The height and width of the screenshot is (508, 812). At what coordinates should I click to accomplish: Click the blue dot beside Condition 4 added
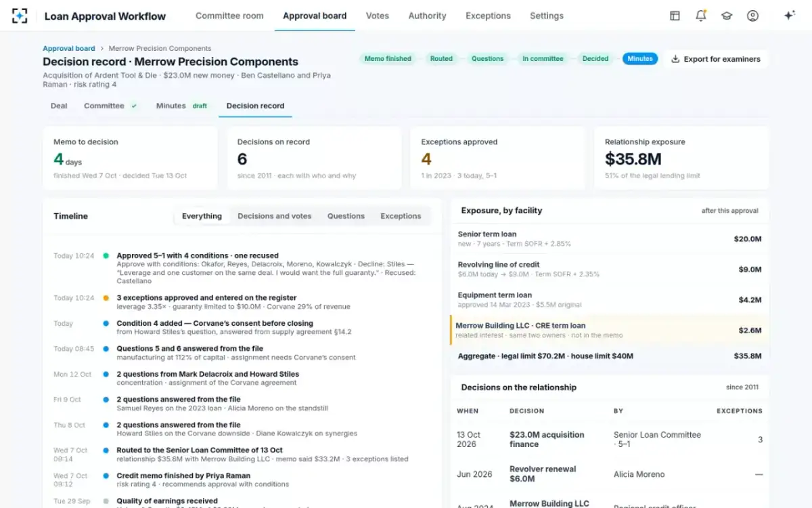pyautogui.click(x=106, y=324)
